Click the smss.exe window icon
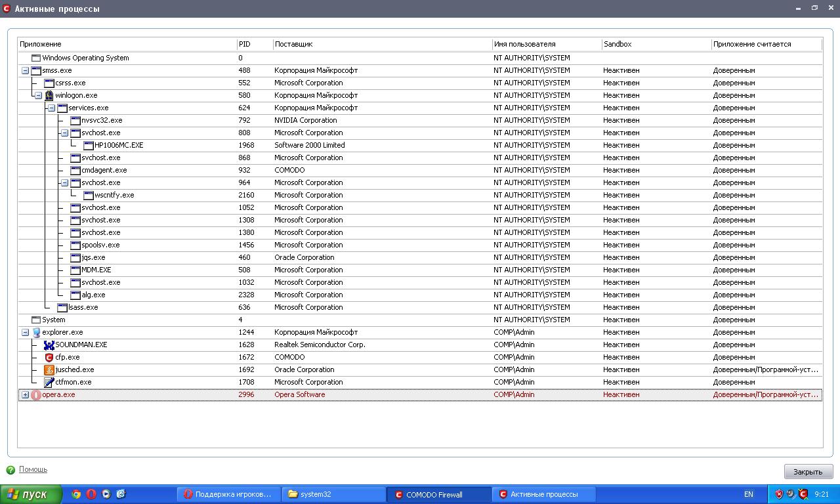The image size is (840, 504). pyautogui.click(x=36, y=70)
